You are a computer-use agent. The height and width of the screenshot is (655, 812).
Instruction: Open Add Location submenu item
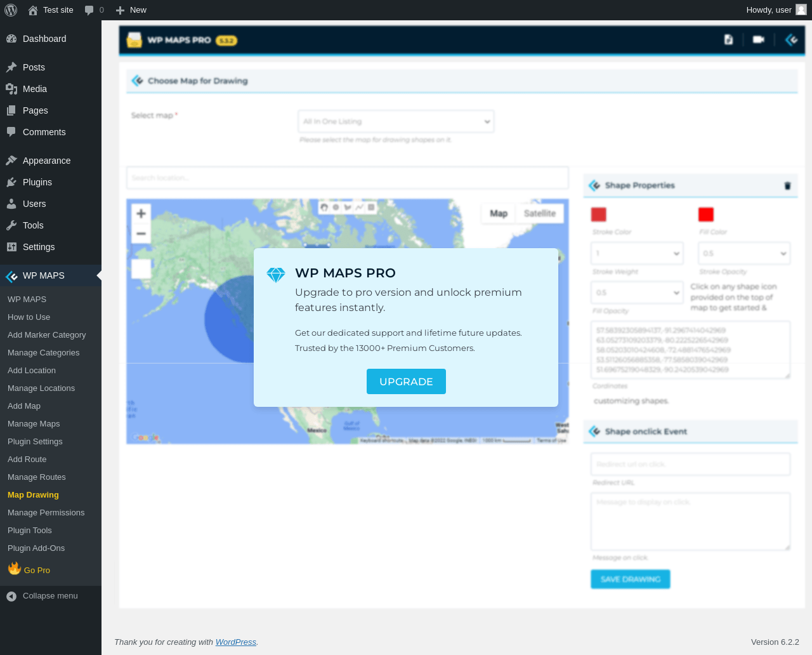32,371
